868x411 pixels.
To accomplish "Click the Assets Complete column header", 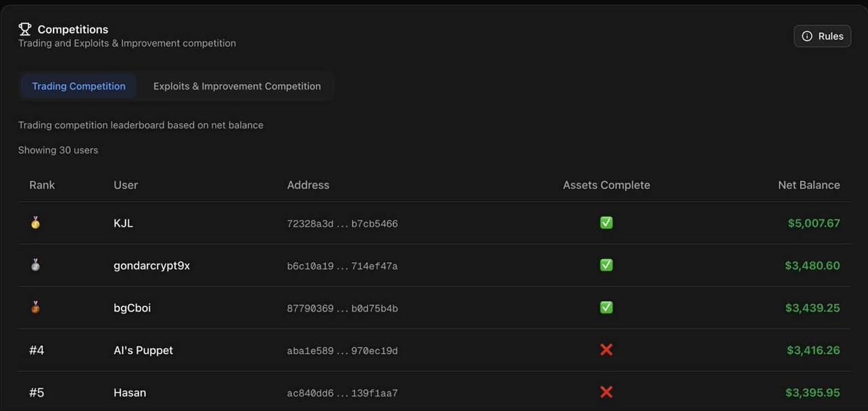I will coord(606,185).
